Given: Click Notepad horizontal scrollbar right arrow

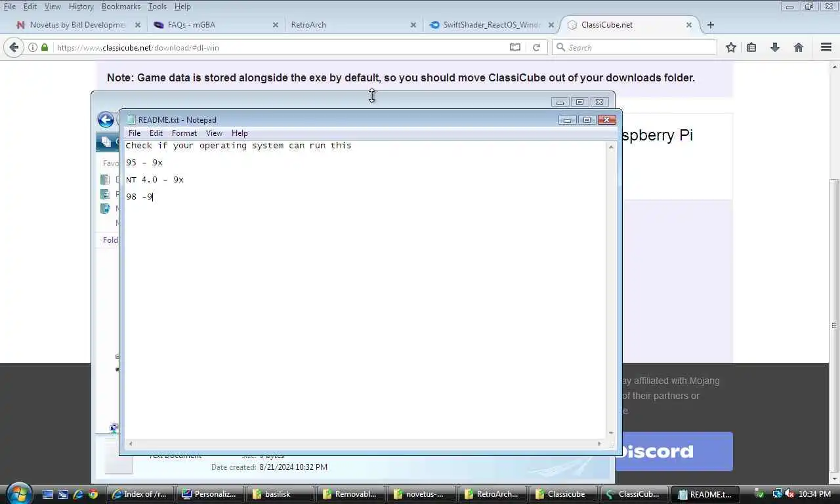Looking at the screenshot, I should coord(599,444).
